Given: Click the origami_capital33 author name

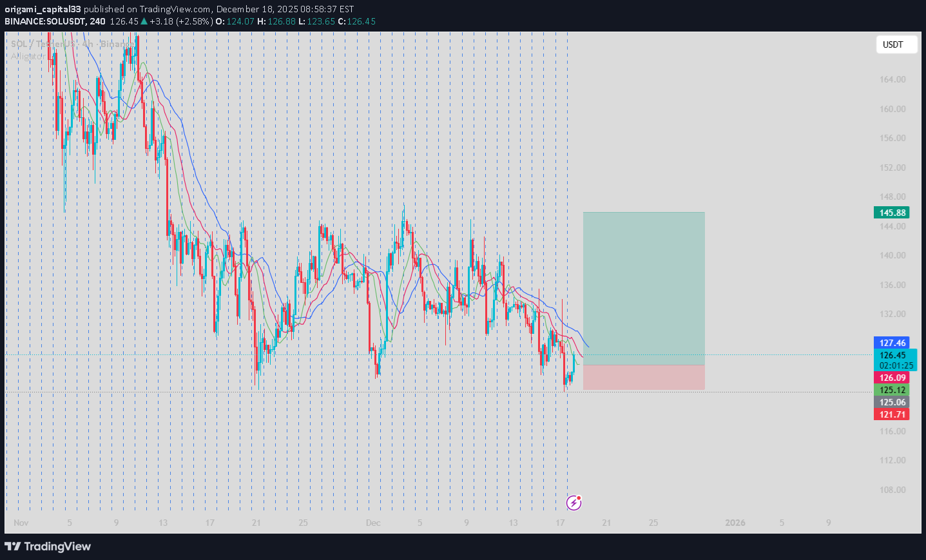Looking at the screenshot, I should pos(43,9).
